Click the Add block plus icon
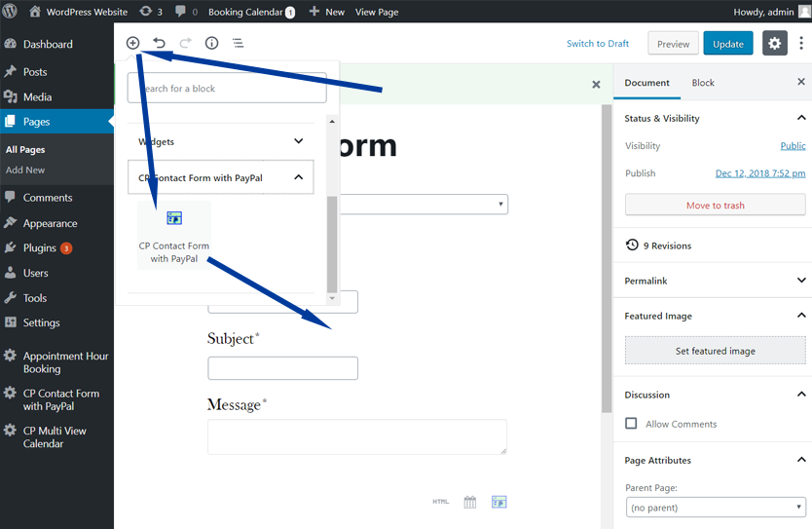The image size is (812, 529). coord(133,43)
